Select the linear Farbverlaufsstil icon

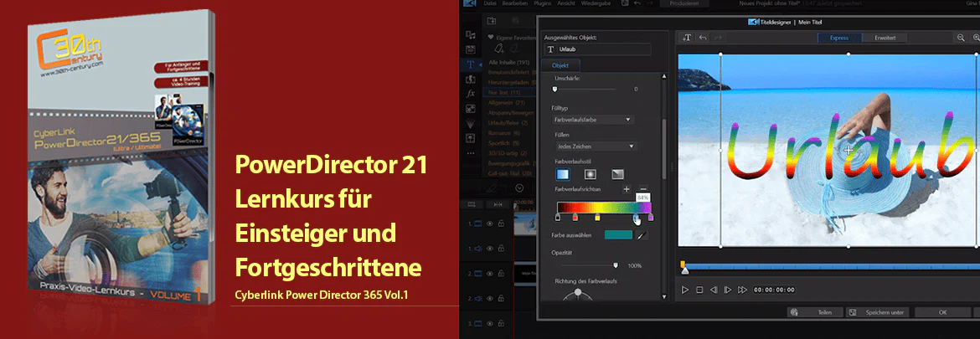[x=563, y=173]
